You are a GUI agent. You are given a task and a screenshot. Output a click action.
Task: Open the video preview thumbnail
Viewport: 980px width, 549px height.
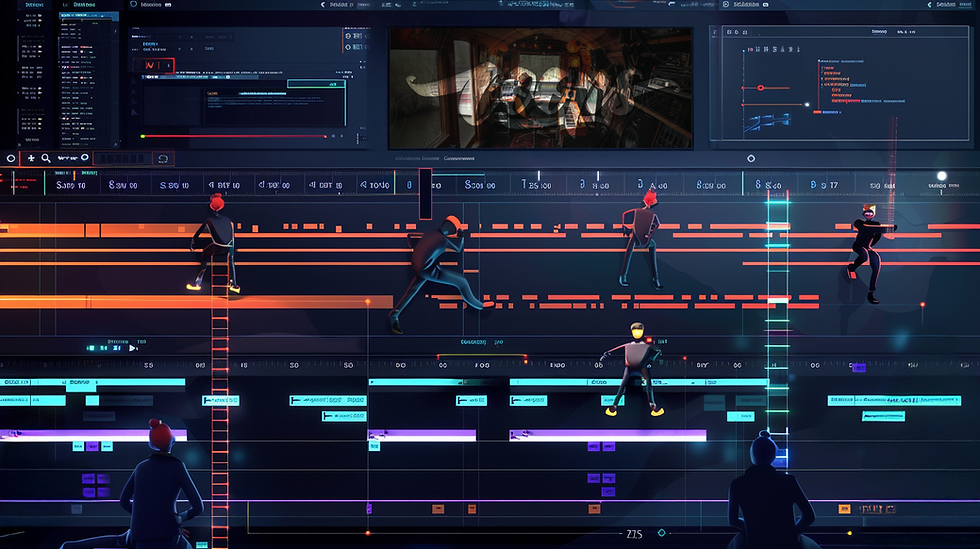pos(541,88)
